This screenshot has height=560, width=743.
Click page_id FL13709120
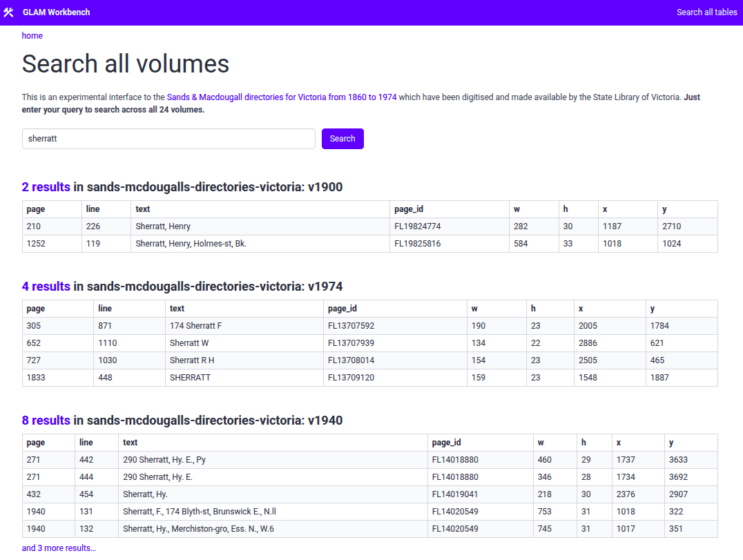[395, 378]
